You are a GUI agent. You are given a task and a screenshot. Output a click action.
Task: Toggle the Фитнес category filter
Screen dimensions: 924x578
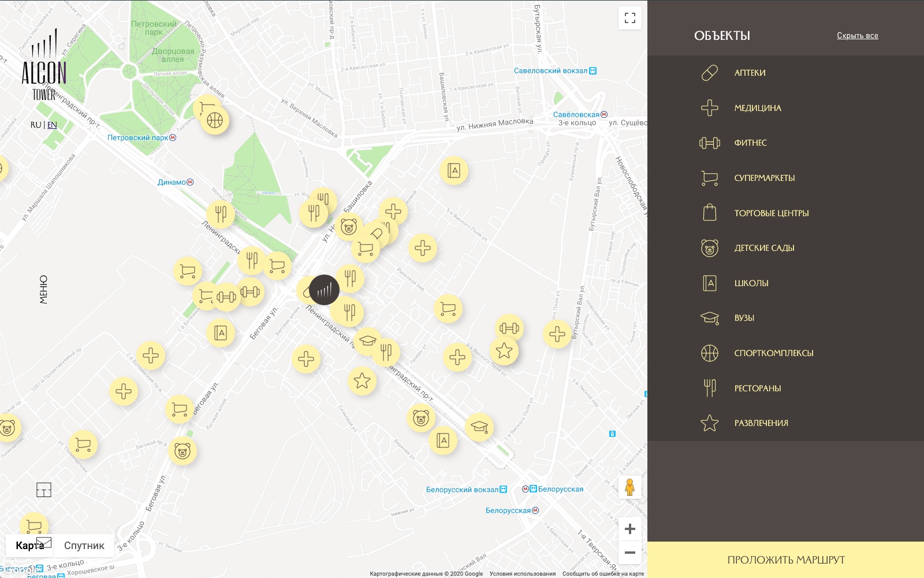point(750,143)
